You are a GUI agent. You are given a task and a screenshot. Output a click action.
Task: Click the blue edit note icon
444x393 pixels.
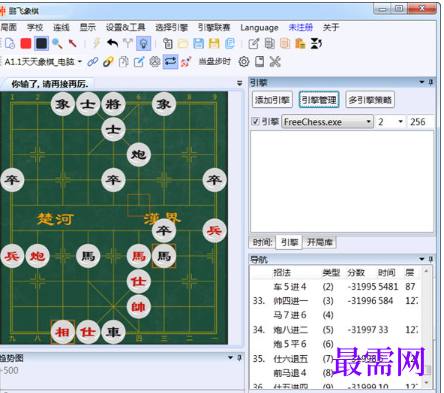pos(139,62)
